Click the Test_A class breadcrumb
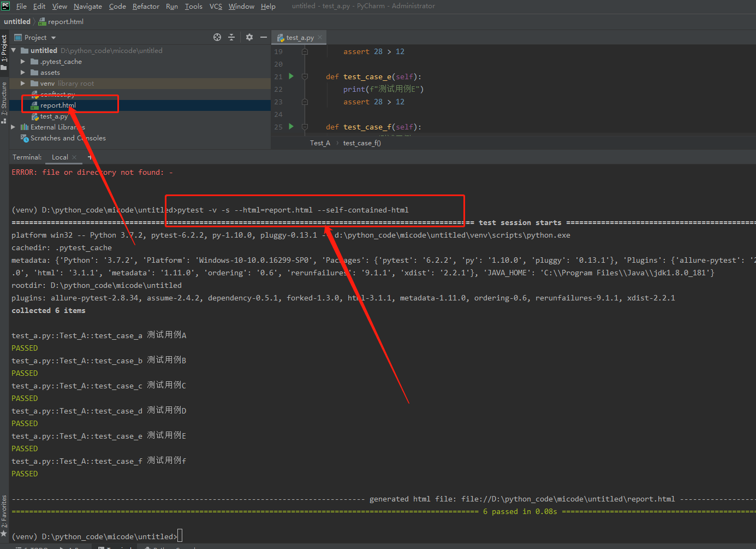Image resolution: width=756 pixels, height=549 pixels. (x=320, y=143)
